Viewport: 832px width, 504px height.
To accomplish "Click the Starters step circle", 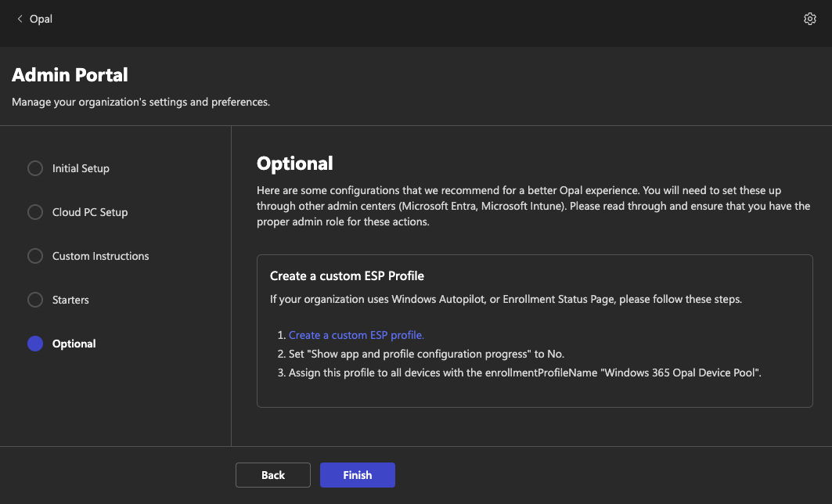I will coord(35,300).
